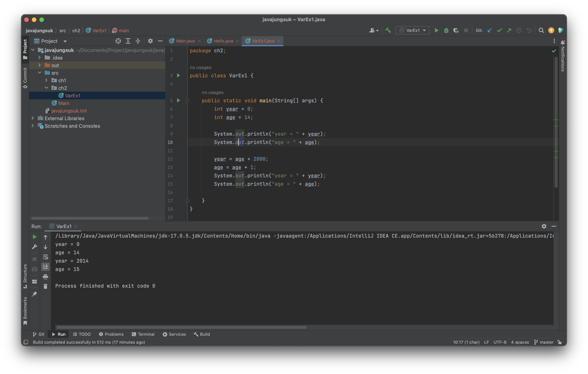Toggle soft-wrap in Run console
Screen dimensions: 588x374
45,257
